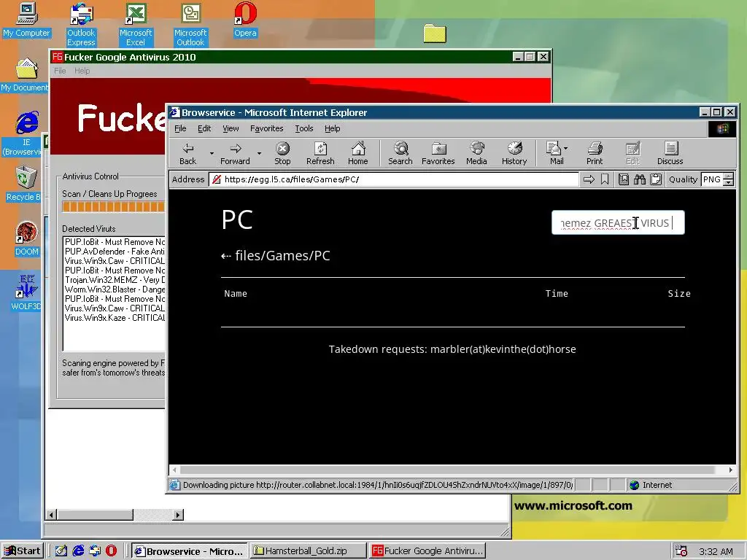This screenshot has width=747, height=560.
Task: Open the Forward button history dropdown arrow
Action: [259, 153]
